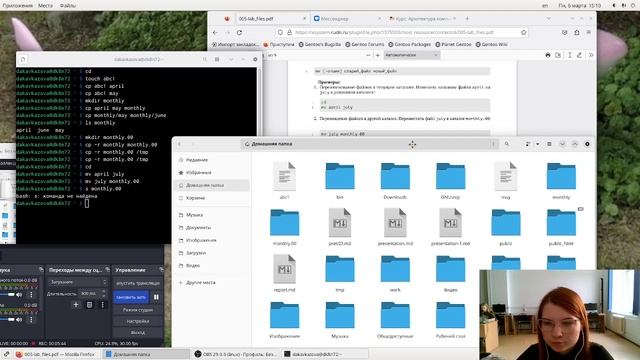Stop recording with the blue OBS button

tap(131, 297)
